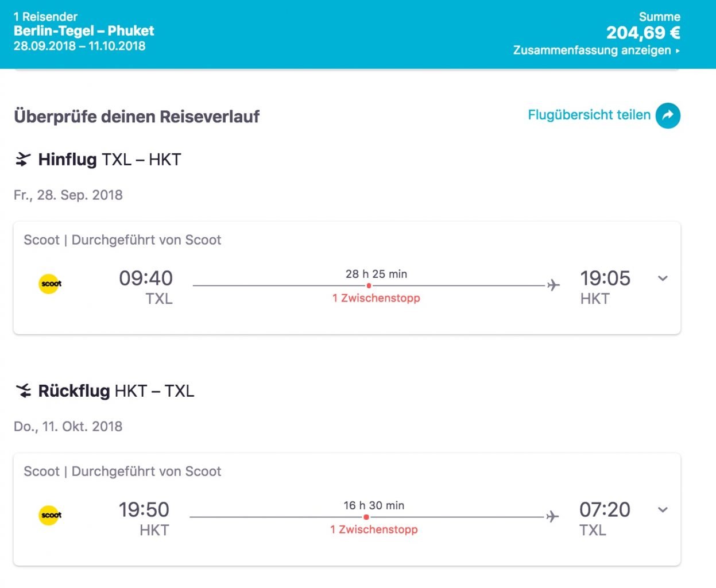Click the red stopover dot on return line

click(x=366, y=517)
